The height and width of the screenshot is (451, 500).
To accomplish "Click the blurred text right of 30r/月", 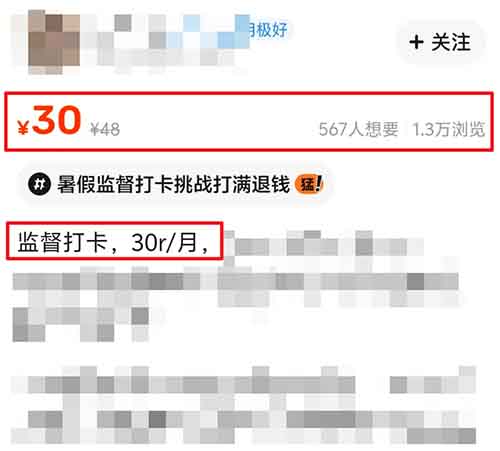I will click(x=323, y=245).
